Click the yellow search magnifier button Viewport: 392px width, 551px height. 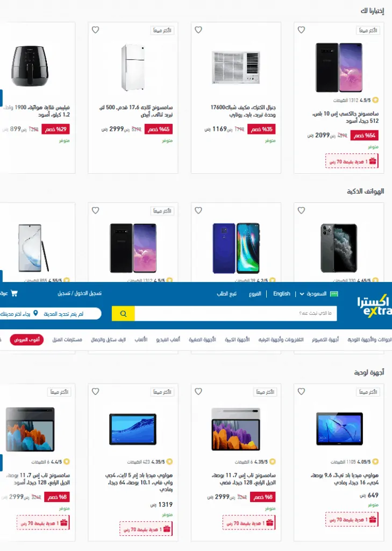[123, 314]
